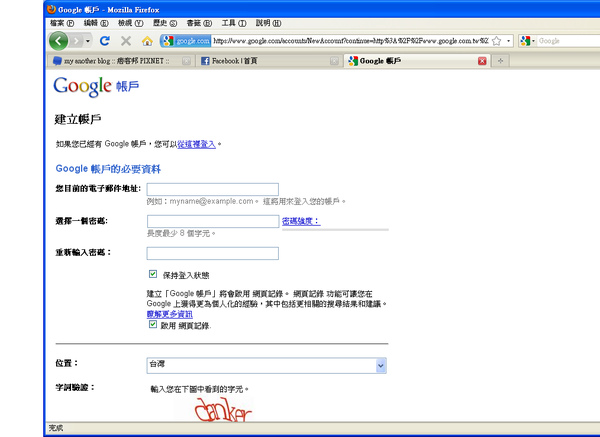Reload the current page
600x437 pixels.
(x=104, y=41)
